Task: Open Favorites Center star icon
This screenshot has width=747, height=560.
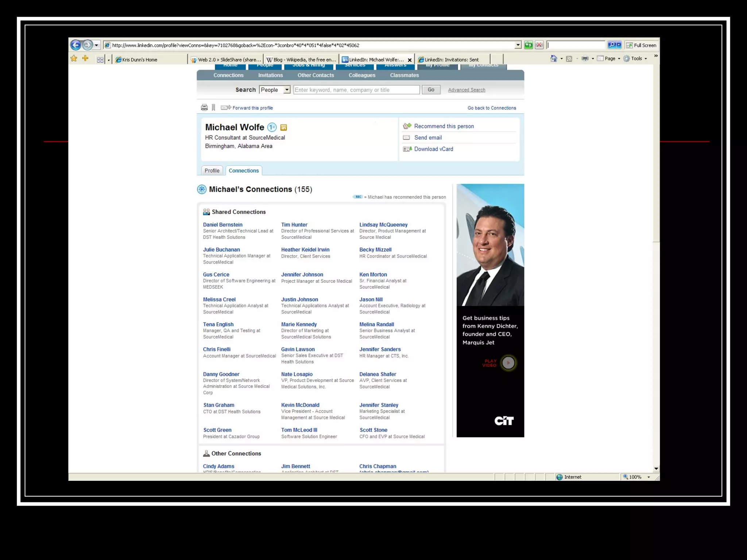Action: (74, 59)
